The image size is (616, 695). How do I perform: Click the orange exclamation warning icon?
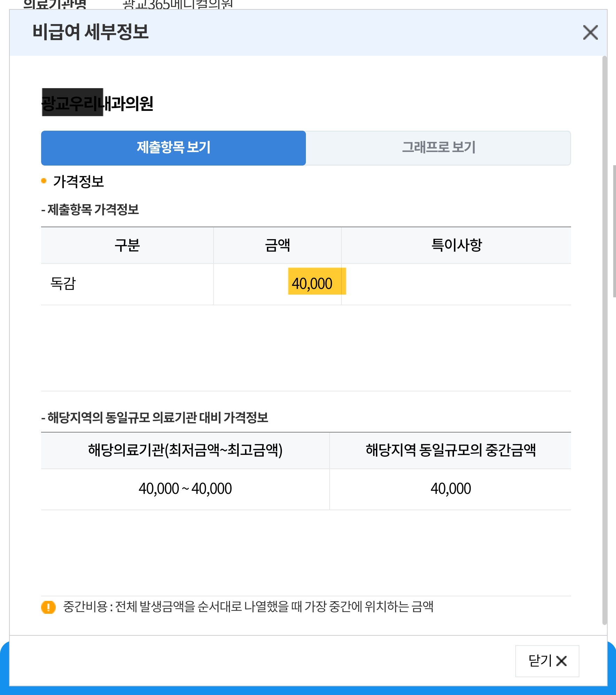pyautogui.click(x=48, y=607)
